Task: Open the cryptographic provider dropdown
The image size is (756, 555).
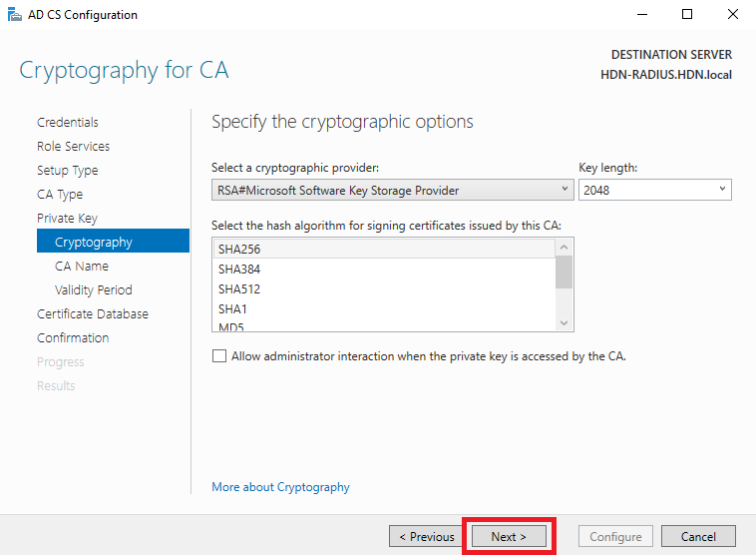Action: pyautogui.click(x=393, y=190)
